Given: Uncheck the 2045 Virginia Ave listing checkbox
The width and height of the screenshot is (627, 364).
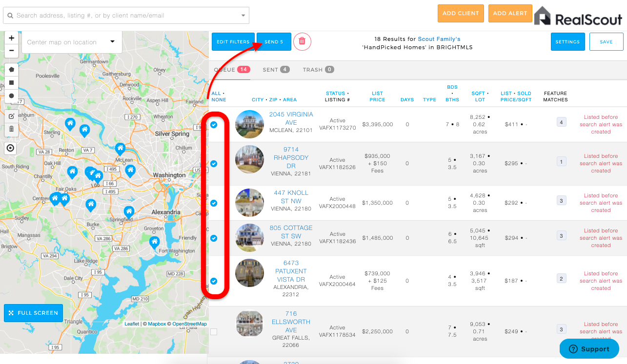Looking at the screenshot, I should (x=214, y=125).
